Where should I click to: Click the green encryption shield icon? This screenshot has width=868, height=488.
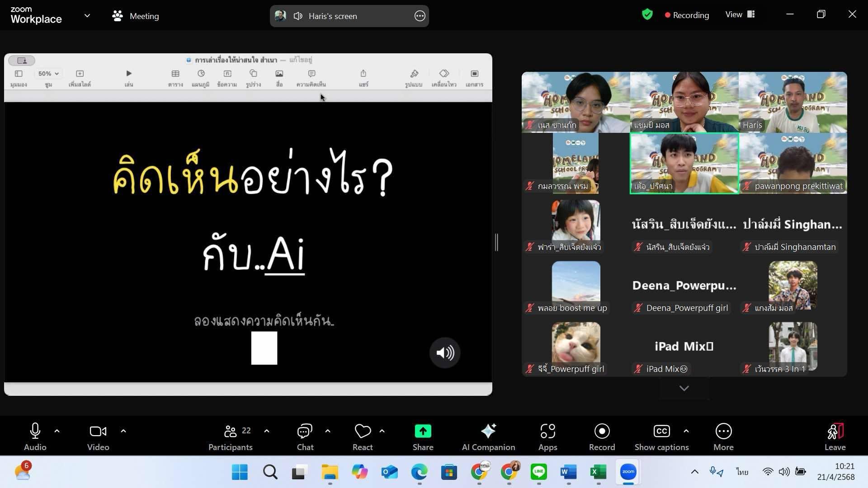(x=647, y=14)
